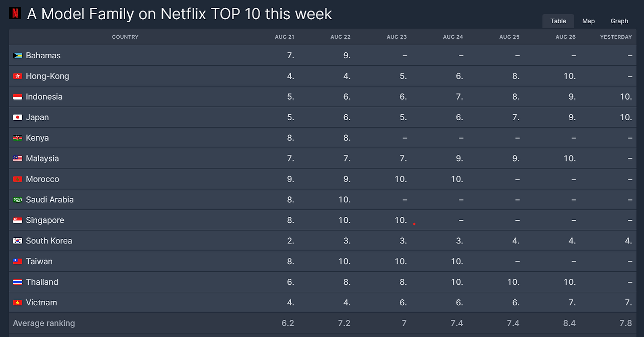The height and width of the screenshot is (337, 644).
Task: Click the Taiwan country name
Action: click(x=39, y=262)
